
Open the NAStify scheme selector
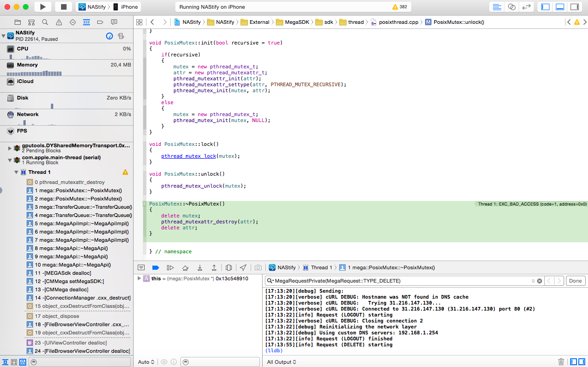[x=93, y=7]
